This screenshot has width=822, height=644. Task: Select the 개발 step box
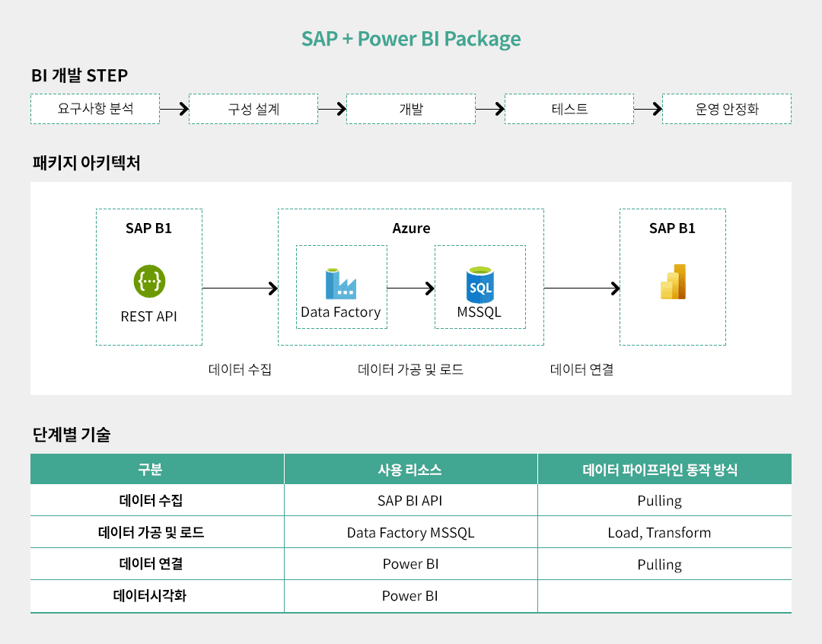click(x=411, y=109)
